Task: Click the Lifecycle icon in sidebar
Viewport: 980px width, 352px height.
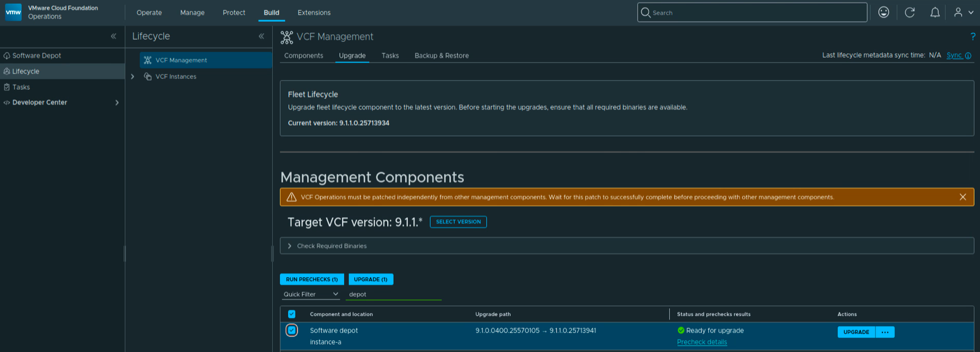Action: point(7,71)
